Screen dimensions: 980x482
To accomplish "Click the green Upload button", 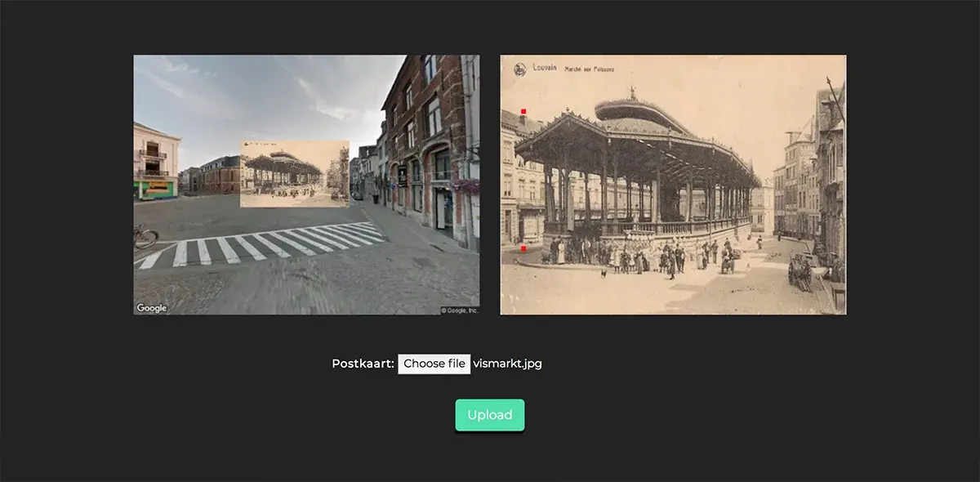I will (x=490, y=415).
